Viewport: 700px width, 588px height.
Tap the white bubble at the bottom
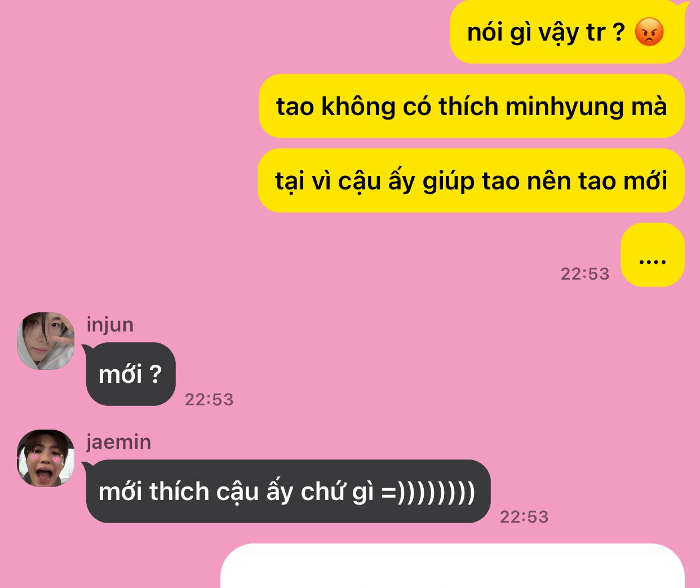click(x=453, y=566)
